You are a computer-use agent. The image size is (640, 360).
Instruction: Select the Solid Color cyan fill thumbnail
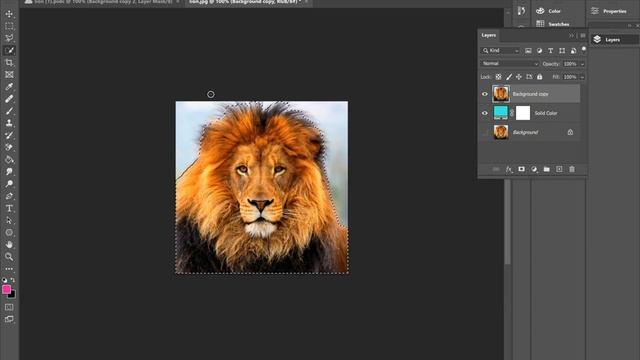(x=500, y=113)
